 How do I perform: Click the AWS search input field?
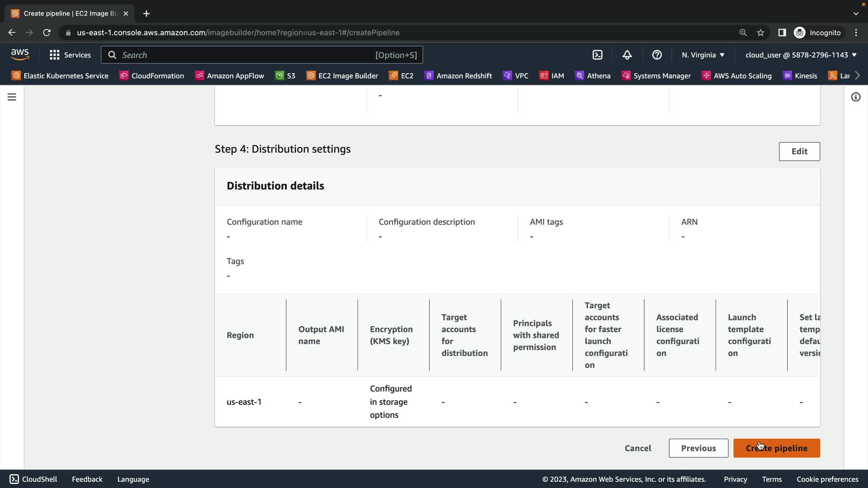coord(246,55)
